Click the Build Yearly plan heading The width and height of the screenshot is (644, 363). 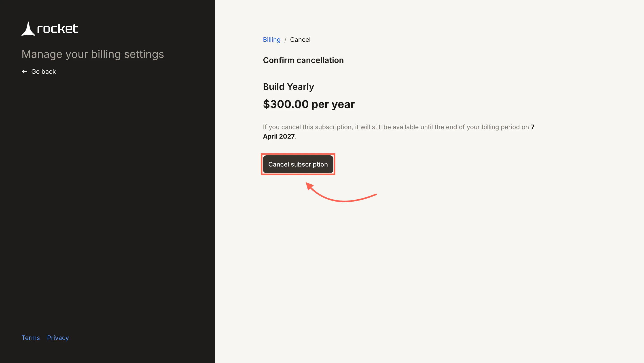click(288, 87)
